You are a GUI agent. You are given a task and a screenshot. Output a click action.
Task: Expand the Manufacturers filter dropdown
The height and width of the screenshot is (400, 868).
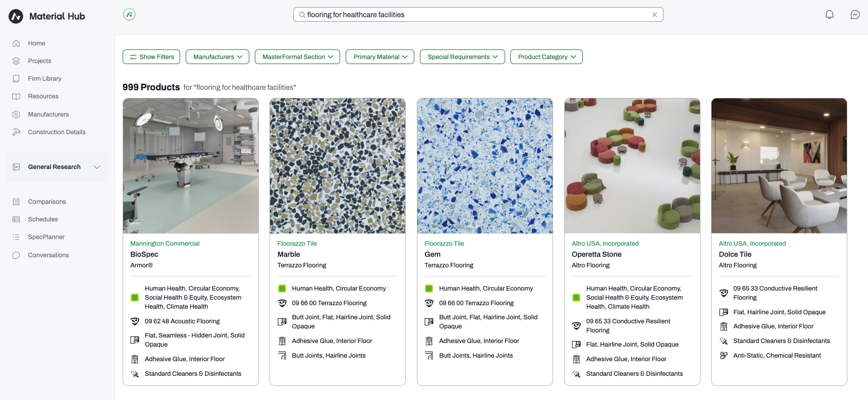point(218,57)
